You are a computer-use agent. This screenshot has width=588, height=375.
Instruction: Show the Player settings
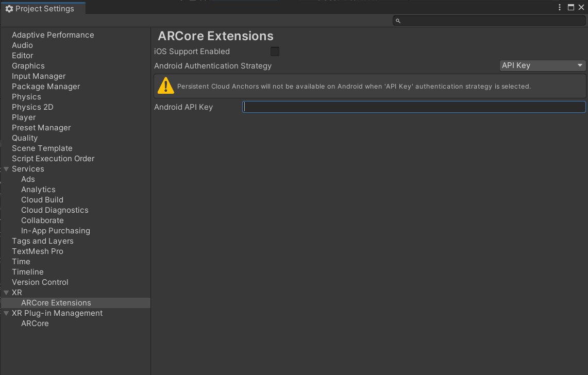click(x=24, y=117)
